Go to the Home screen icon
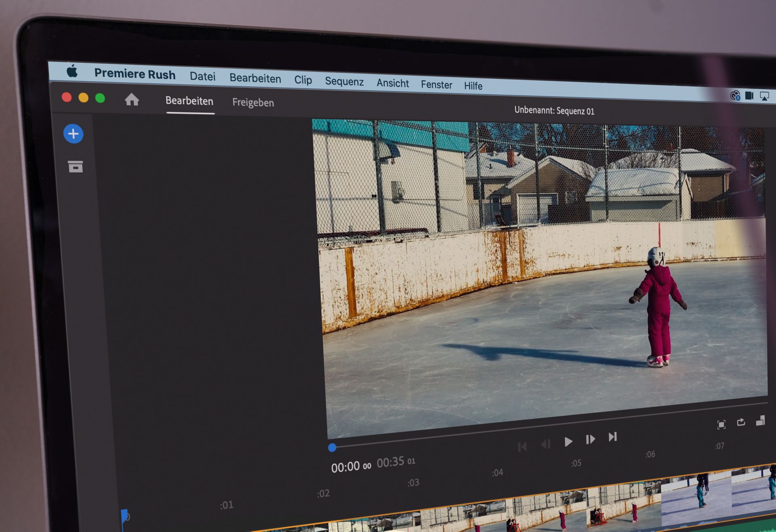 (x=132, y=99)
